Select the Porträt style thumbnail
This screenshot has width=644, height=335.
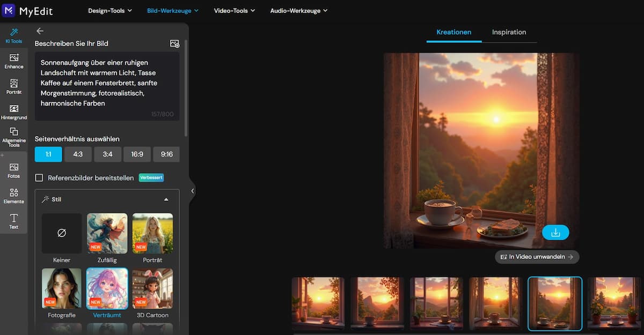(152, 233)
